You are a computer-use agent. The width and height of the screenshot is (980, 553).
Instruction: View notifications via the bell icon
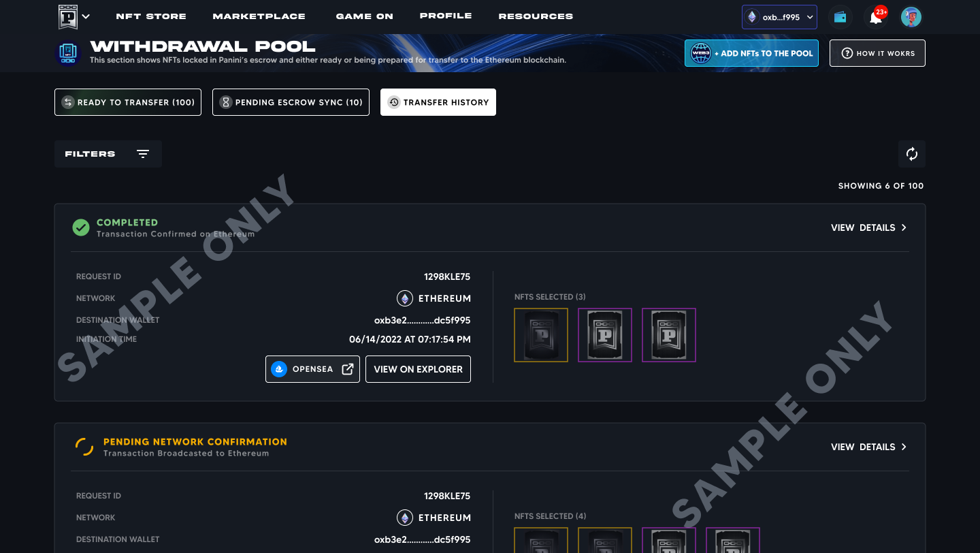pos(876,17)
